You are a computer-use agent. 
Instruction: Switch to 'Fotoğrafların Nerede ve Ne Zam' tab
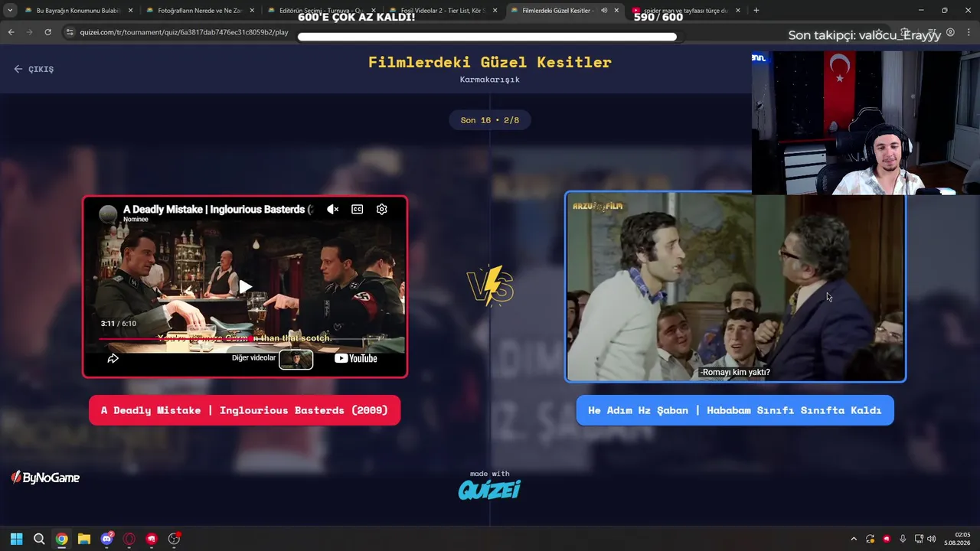(x=199, y=11)
